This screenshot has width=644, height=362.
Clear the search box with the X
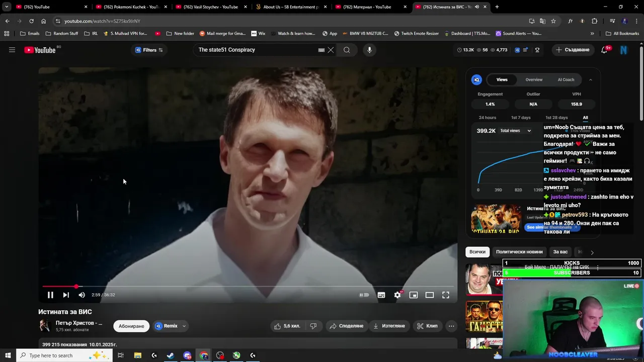331,50
